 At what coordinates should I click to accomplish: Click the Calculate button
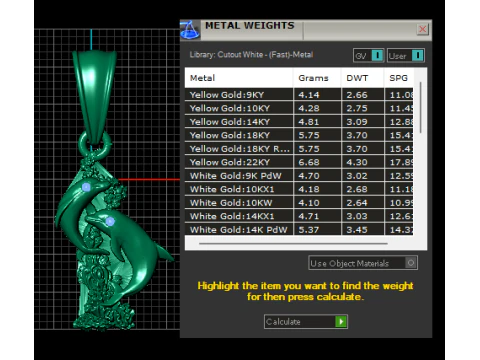(306, 322)
